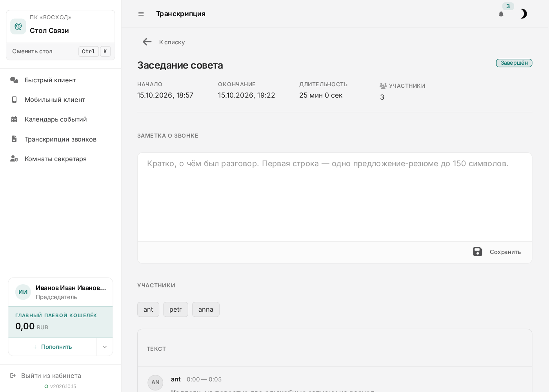Click the Стол Связи logo icon
Screen dimensions: 549x392
pyautogui.click(x=18, y=26)
